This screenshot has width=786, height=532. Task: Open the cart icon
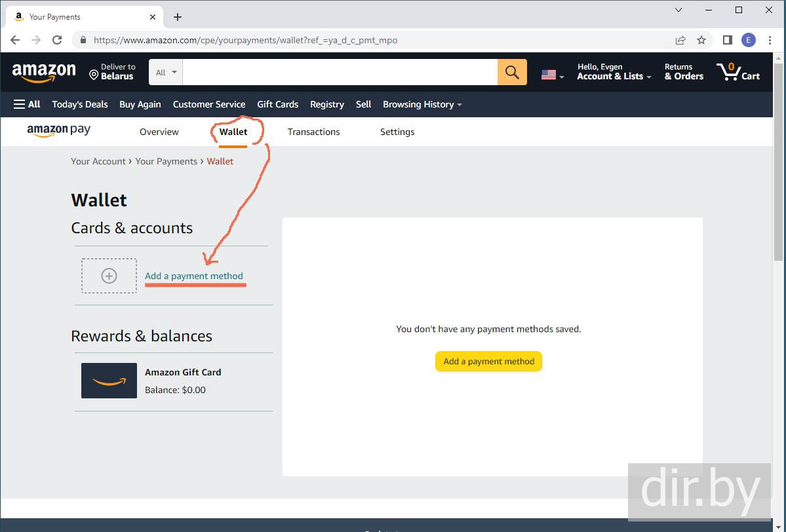pyautogui.click(x=738, y=72)
